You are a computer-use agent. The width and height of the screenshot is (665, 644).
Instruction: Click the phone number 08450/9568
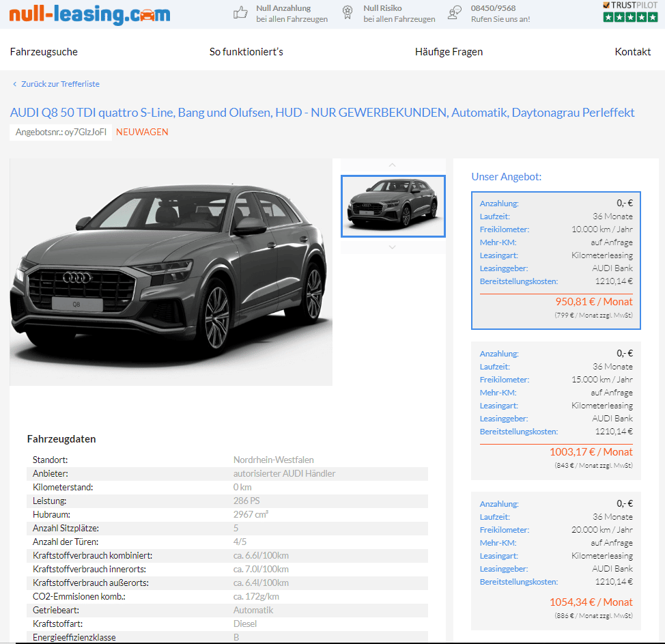(x=493, y=8)
